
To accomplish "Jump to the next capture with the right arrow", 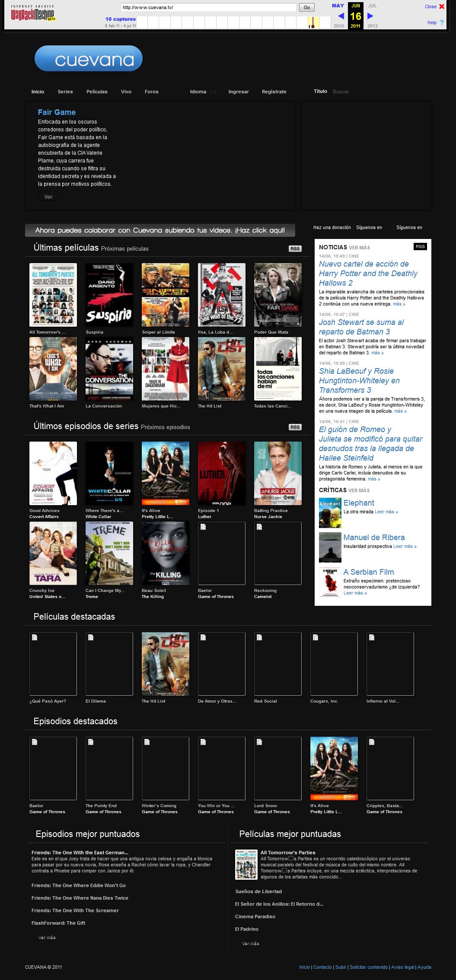I will click(370, 16).
